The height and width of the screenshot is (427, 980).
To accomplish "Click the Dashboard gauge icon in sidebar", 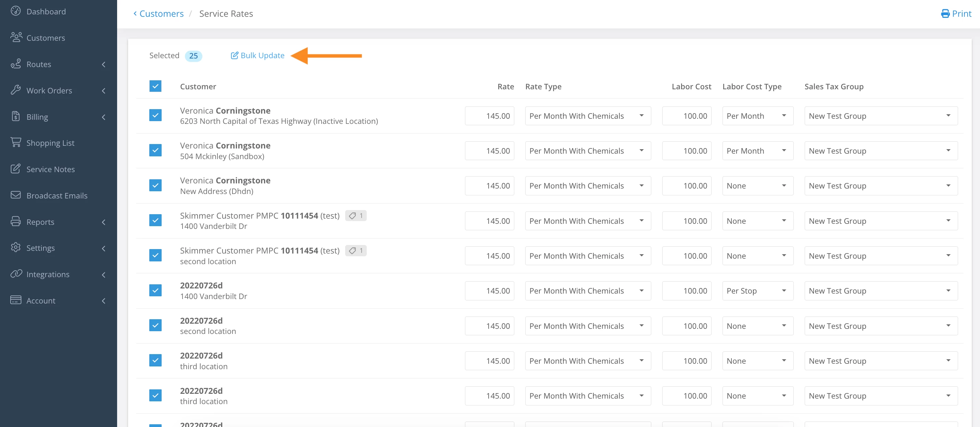I will [x=16, y=11].
